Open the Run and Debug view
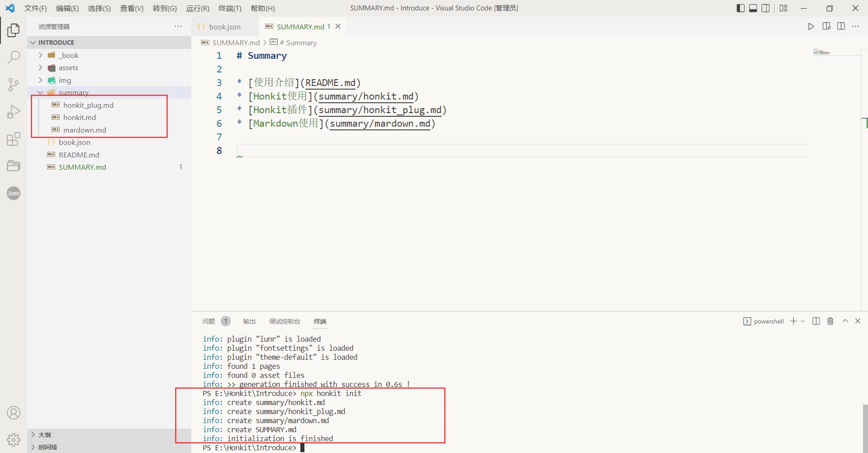The width and height of the screenshot is (868, 453). pos(14,111)
